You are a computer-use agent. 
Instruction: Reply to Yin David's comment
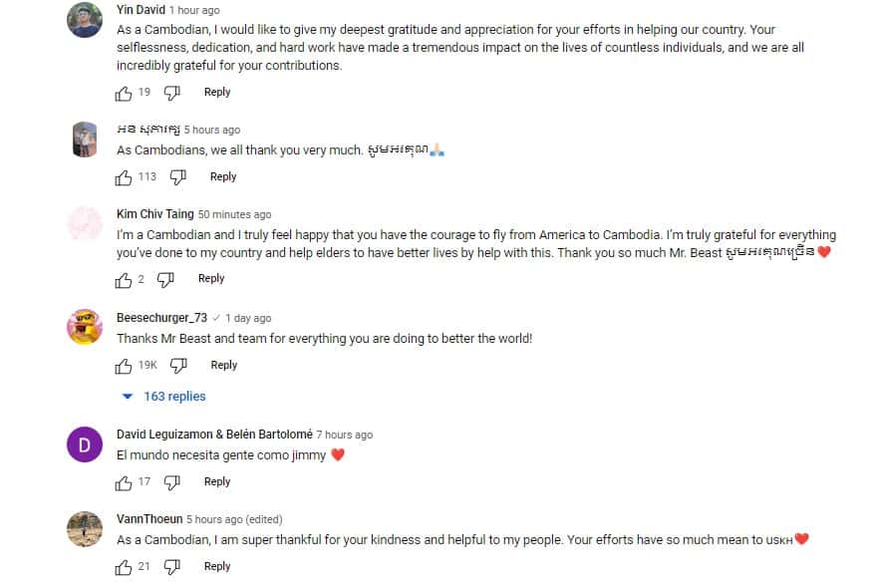(216, 92)
